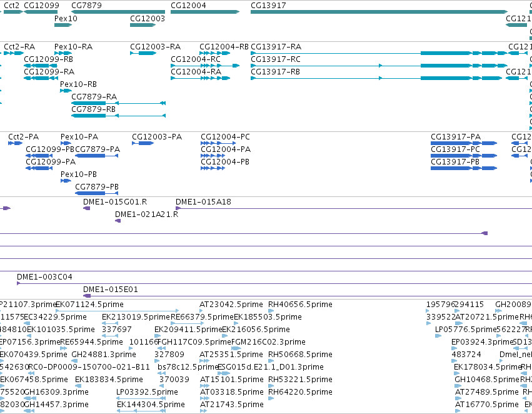Image resolution: width=532 pixels, height=414 pixels.
Task: Click the CG12003-PA protein label
Action: (157, 137)
